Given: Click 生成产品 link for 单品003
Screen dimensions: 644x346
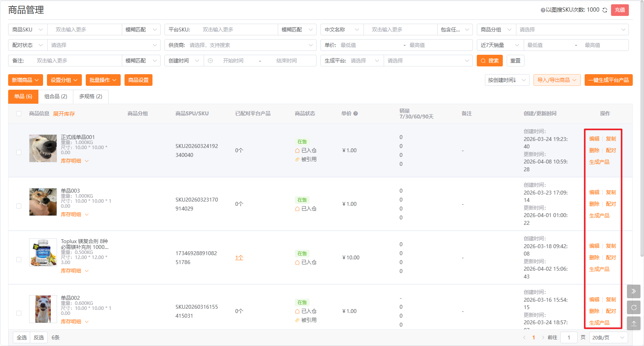Looking at the screenshot, I should (x=599, y=216).
